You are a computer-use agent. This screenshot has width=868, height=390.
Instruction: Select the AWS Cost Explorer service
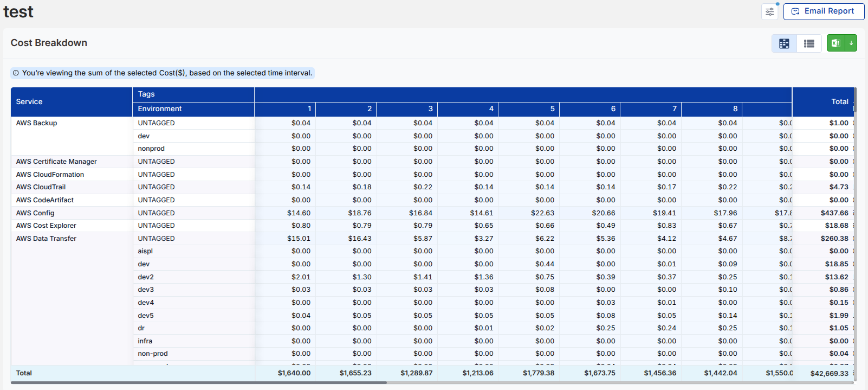coord(46,226)
